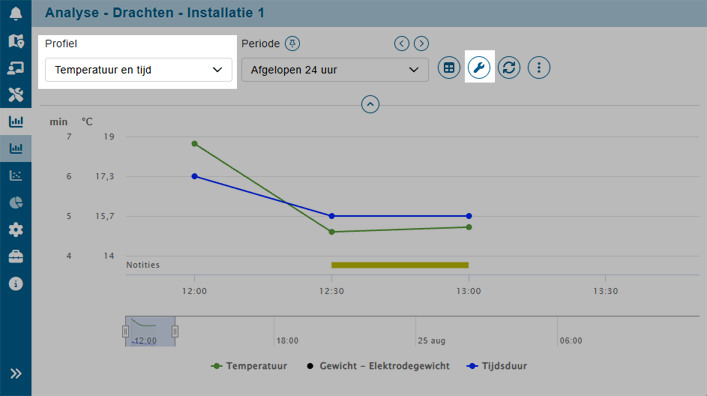The height and width of the screenshot is (396, 707).
Task: Open the three-dot more options menu
Action: tap(539, 68)
